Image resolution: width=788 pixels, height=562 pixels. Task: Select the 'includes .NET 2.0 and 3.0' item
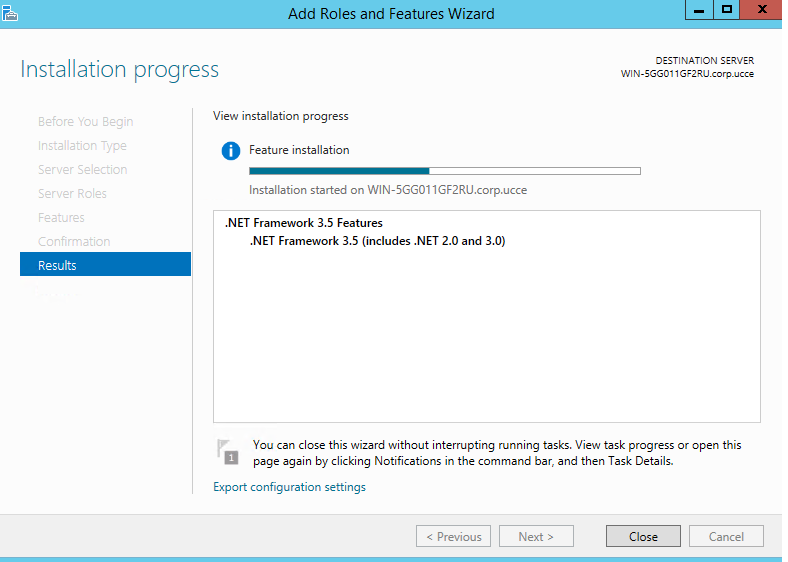tap(377, 240)
